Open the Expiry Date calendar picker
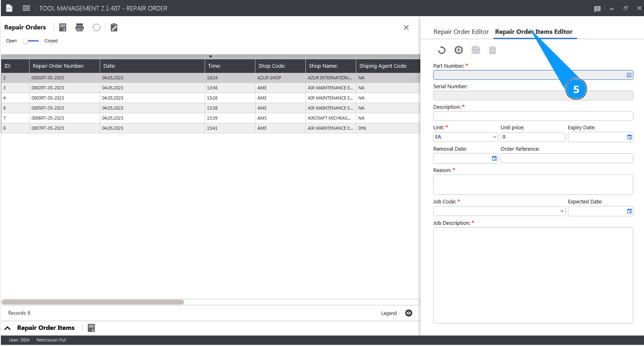The height and width of the screenshot is (346, 644). pyautogui.click(x=629, y=137)
